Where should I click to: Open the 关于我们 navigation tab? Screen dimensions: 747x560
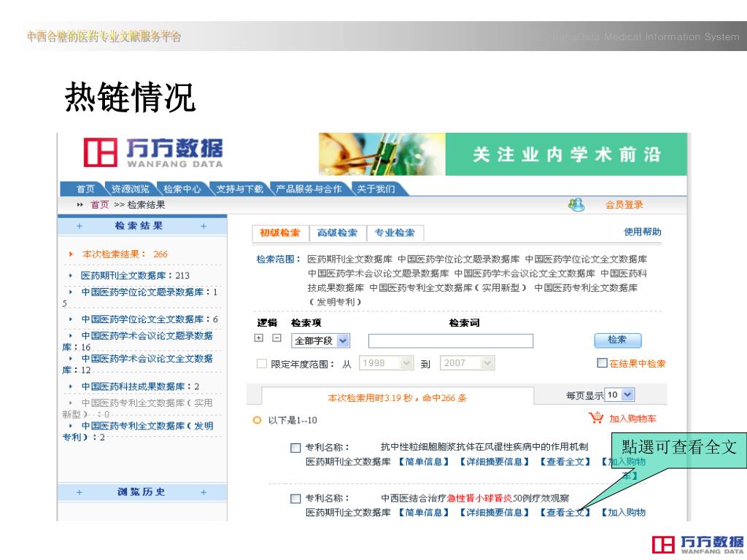(x=376, y=189)
